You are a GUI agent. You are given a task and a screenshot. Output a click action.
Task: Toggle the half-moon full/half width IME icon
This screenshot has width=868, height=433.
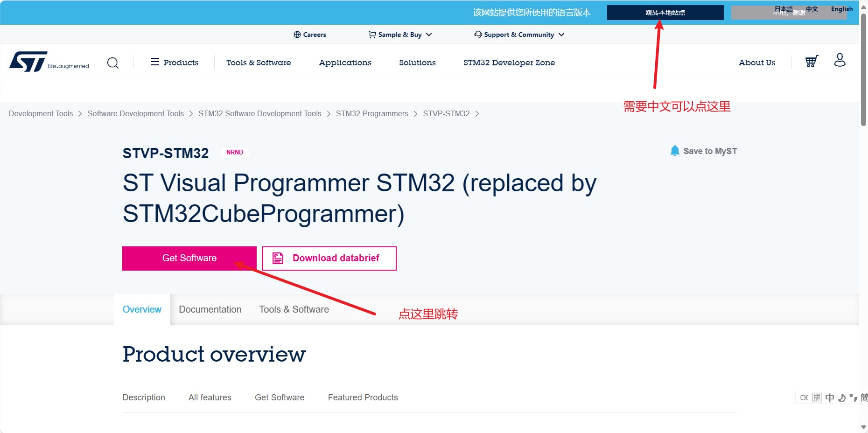[842, 398]
